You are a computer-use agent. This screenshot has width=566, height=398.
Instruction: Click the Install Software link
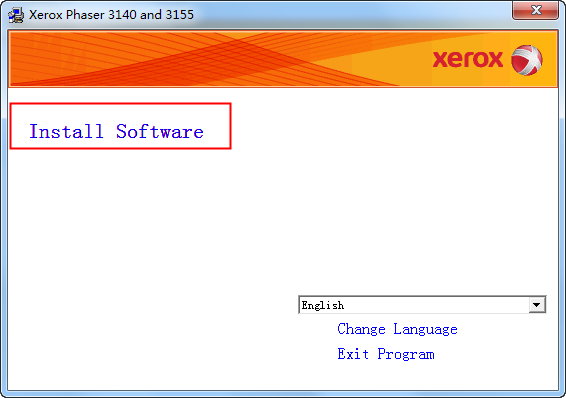[116, 131]
